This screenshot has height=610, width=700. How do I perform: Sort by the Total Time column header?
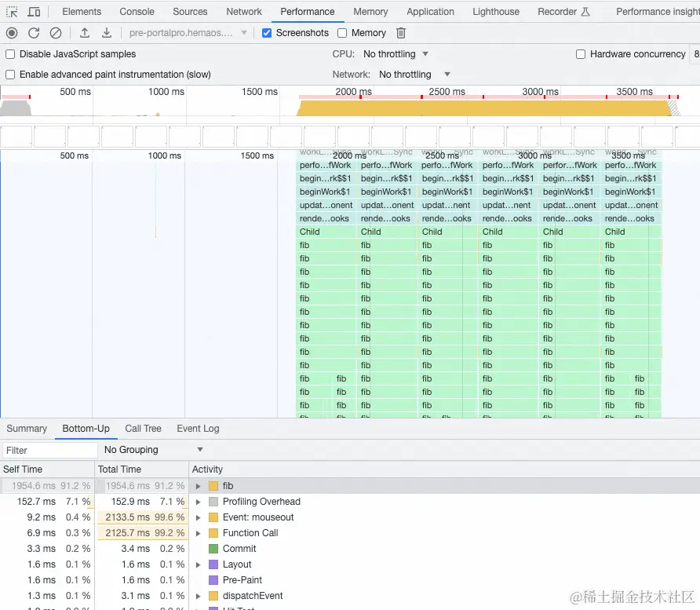pyautogui.click(x=141, y=469)
